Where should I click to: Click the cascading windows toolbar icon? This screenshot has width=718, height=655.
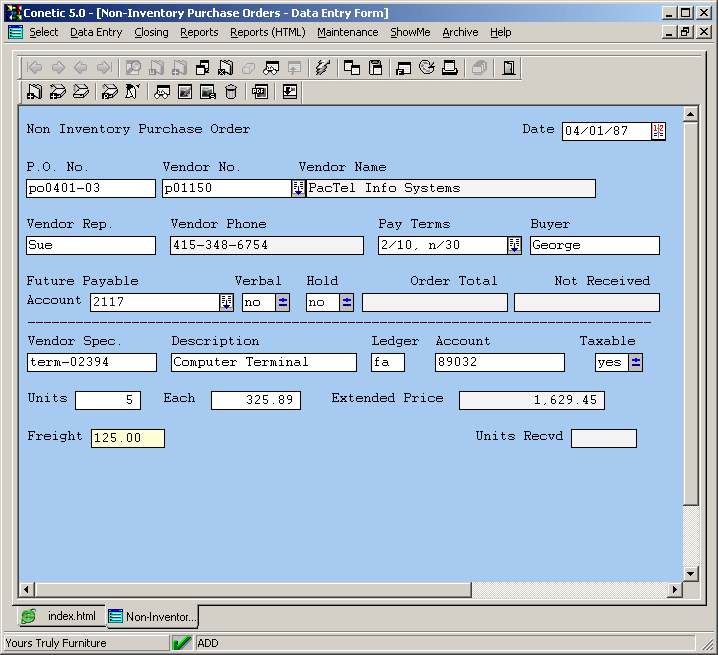click(x=352, y=68)
